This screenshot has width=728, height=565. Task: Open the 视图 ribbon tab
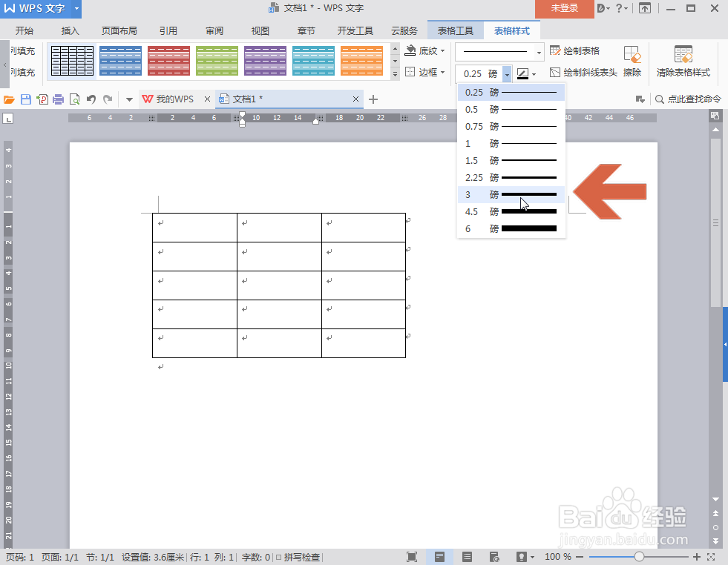[x=260, y=30]
